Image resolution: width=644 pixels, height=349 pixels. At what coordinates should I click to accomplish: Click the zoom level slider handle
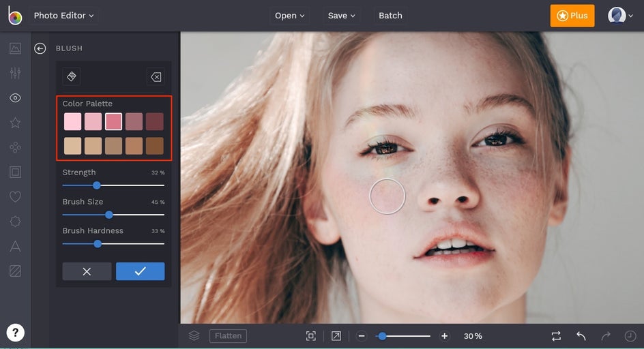(382, 336)
